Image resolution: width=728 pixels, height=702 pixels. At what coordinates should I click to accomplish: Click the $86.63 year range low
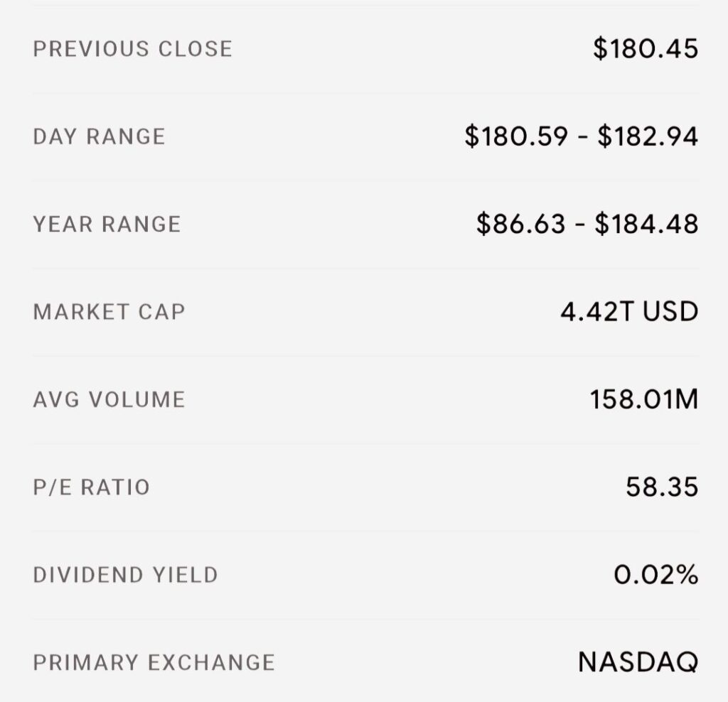coord(521,224)
